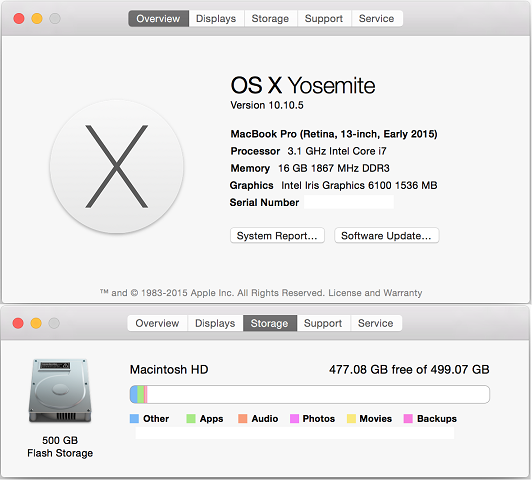
Task: Select the highlighted Overview tab in top window
Action: [158, 18]
